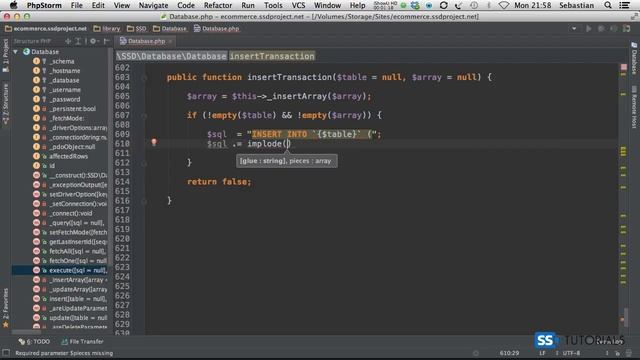Open the Tools menu
The width and height of the screenshot is (640, 360).
click(273, 5)
